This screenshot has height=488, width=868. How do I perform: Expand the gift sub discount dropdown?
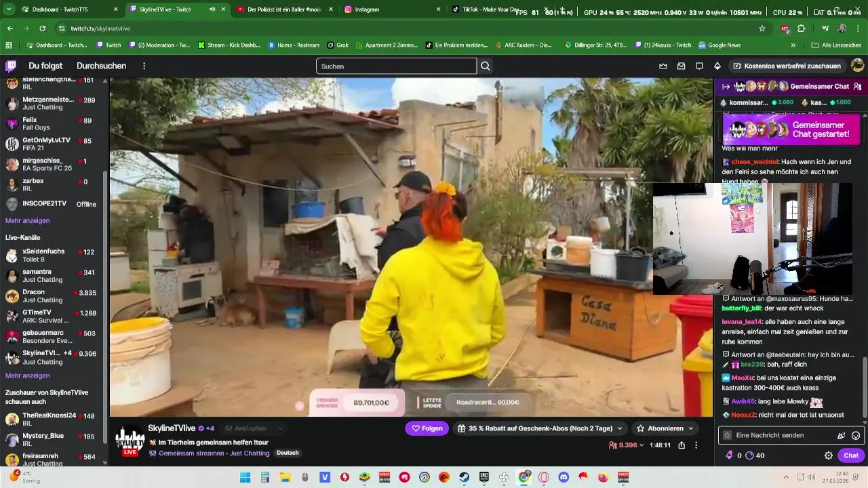click(x=619, y=428)
